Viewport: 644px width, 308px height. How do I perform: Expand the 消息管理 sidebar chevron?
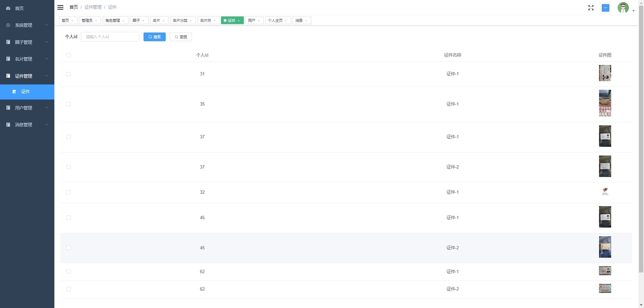pyautogui.click(x=47, y=124)
